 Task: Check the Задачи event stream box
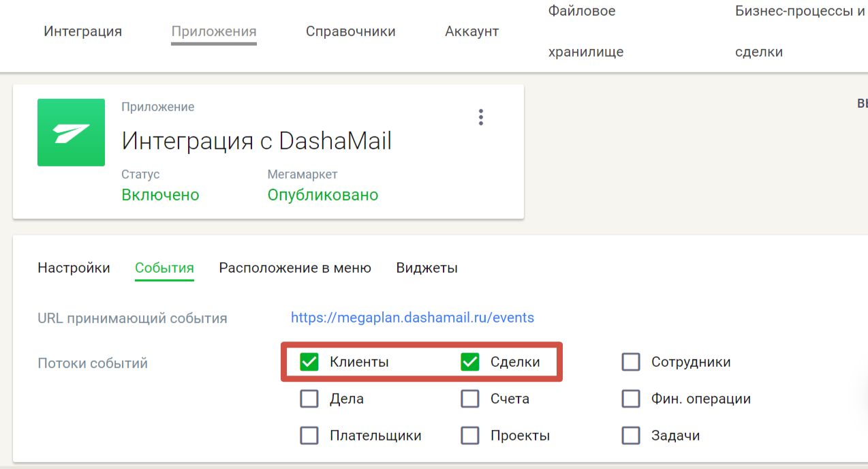(x=631, y=436)
